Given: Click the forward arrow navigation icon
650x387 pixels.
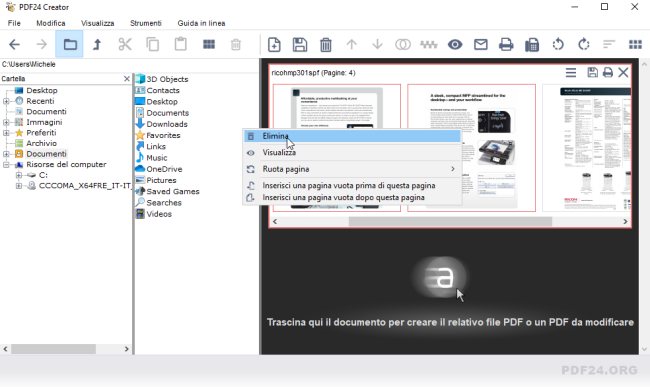Looking at the screenshot, I should pyautogui.click(x=42, y=44).
